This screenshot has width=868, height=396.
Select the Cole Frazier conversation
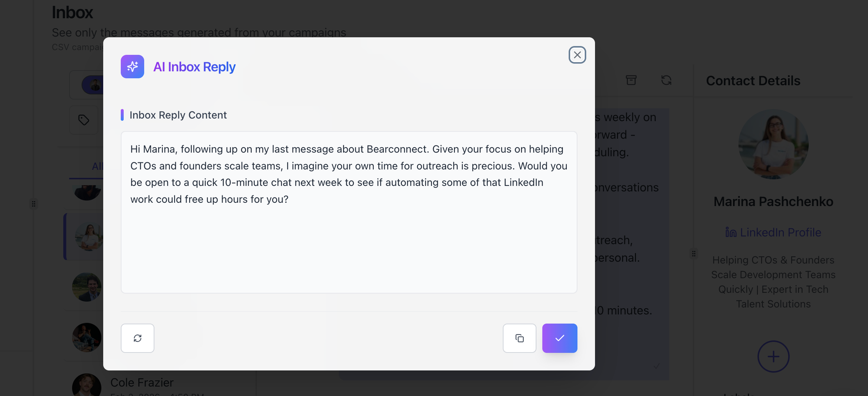tap(142, 383)
